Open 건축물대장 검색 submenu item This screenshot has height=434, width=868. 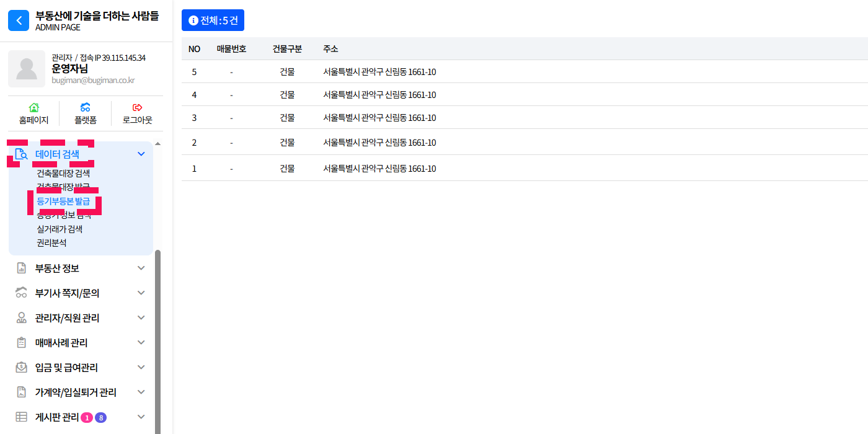click(x=63, y=174)
